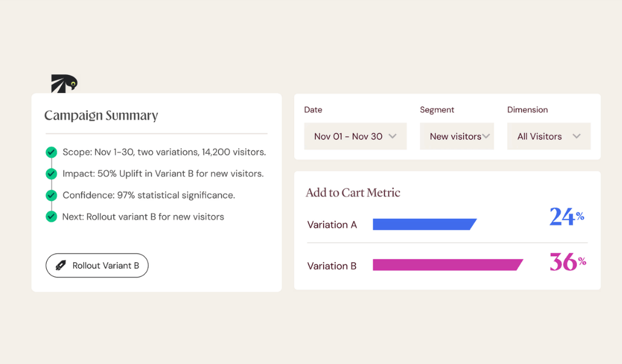This screenshot has width=622, height=364.
Task: Click the 36% value for Variation B
Action: click(568, 262)
